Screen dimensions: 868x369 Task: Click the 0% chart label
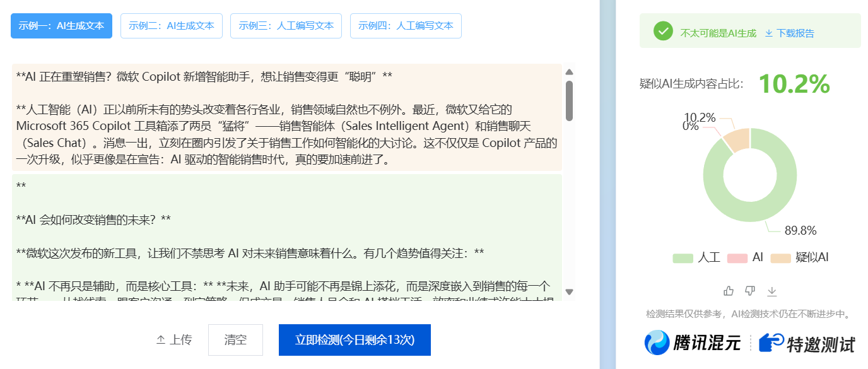tap(691, 126)
